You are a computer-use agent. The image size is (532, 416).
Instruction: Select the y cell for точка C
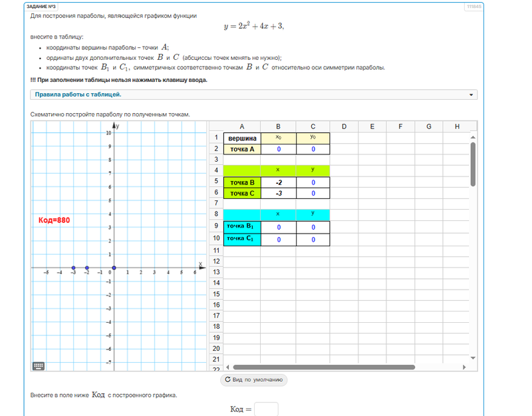(313, 193)
